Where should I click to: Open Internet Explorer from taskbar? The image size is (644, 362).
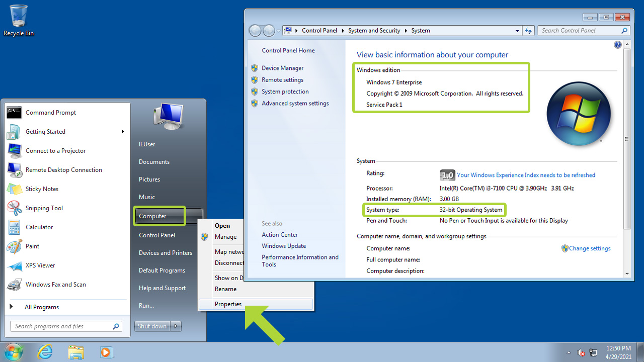point(45,352)
